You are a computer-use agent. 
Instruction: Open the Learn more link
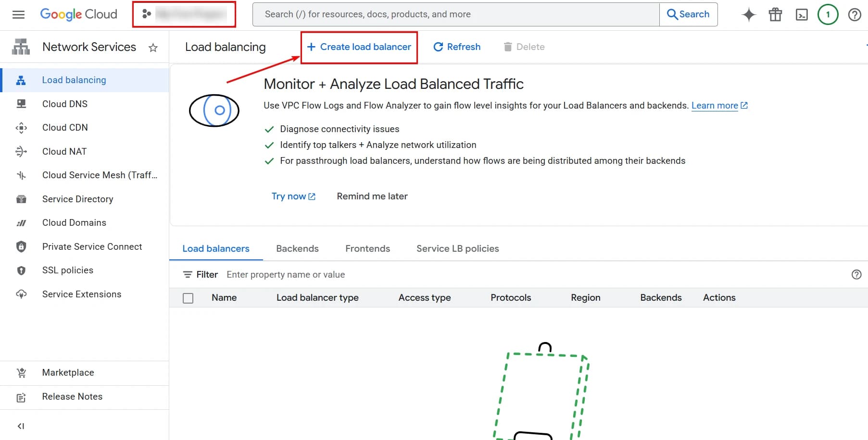coord(715,105)
